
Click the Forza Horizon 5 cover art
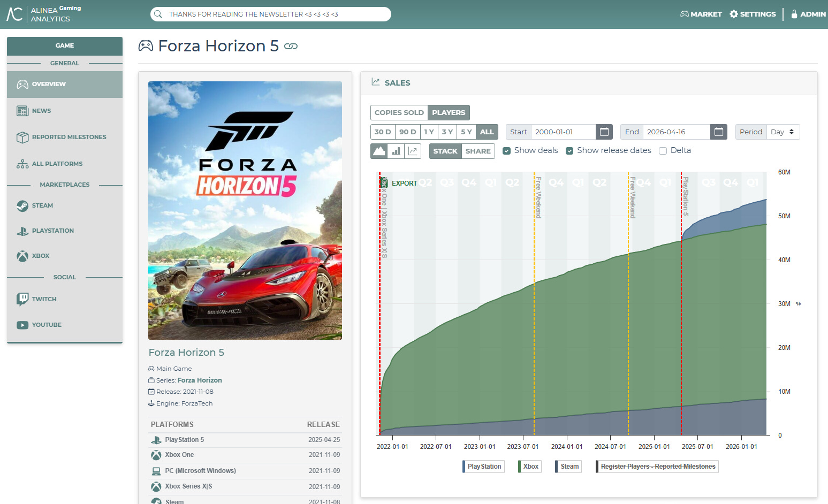click(245, 210)
